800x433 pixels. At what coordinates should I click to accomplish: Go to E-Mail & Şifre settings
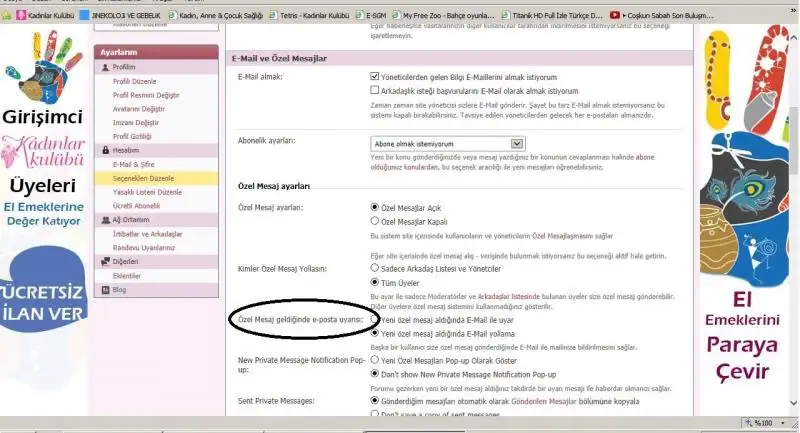[134, 164]
